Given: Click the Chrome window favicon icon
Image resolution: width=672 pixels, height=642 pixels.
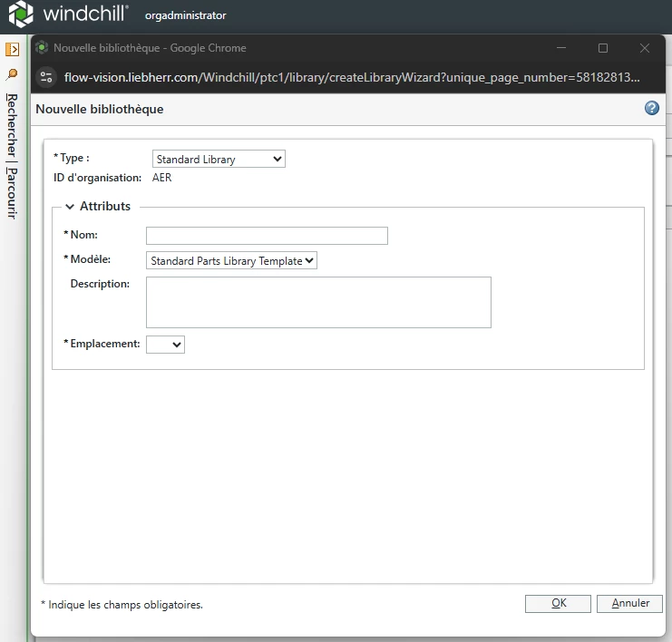Looking at the screenshot, I should [x=42, y=47].
